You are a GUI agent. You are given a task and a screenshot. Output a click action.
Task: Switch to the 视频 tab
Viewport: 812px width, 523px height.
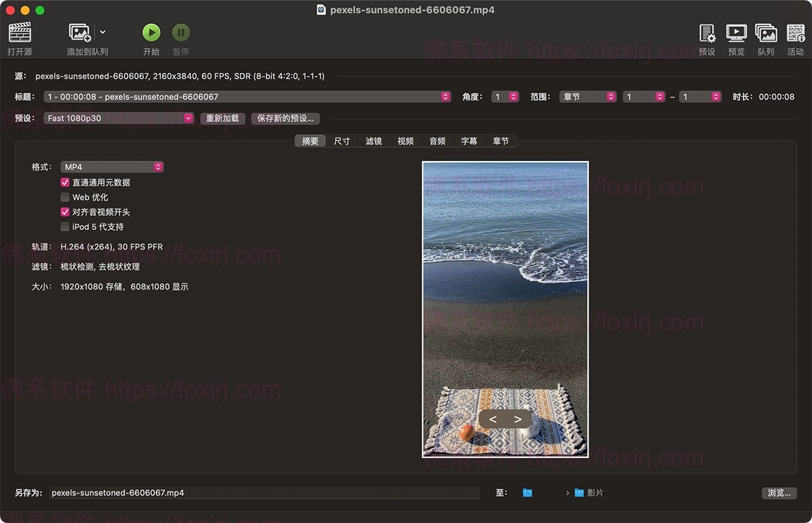click(x=405, y=141)
